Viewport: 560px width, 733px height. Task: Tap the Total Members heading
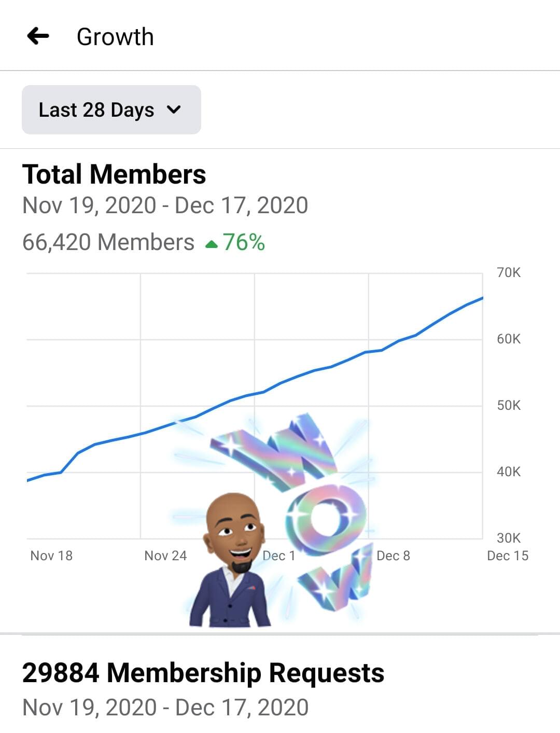pos(114,174)
